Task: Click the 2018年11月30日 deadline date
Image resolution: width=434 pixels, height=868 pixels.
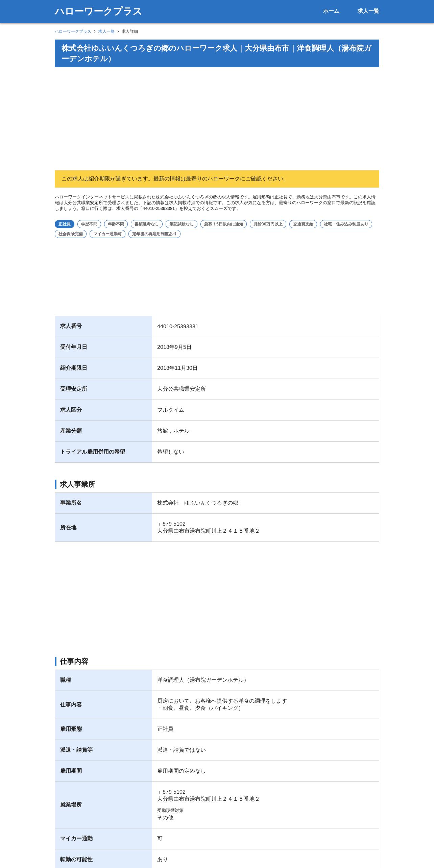Action: point(177,368)
